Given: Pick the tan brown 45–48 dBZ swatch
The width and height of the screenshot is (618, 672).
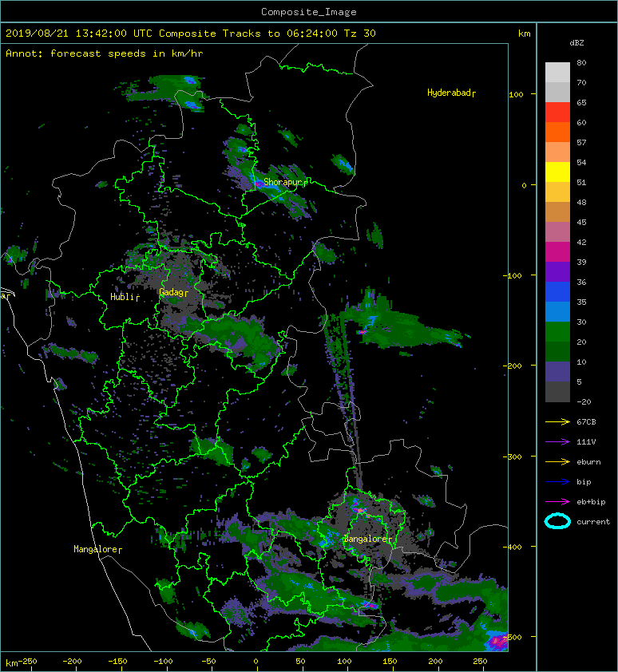Looking at the screenshot, I should (557, 211).
